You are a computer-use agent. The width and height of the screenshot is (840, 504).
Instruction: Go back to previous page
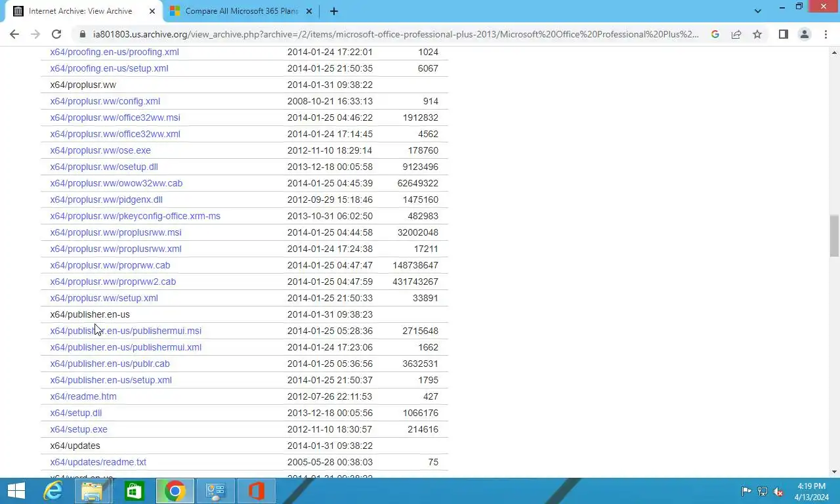click(14, 34)
